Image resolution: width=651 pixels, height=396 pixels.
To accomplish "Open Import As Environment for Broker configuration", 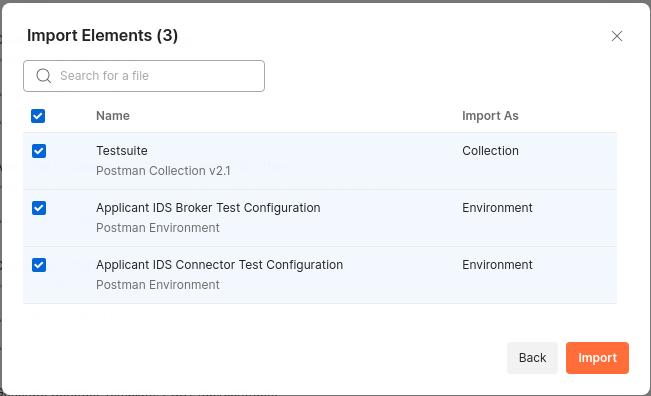I will click(x=497, y=208).
